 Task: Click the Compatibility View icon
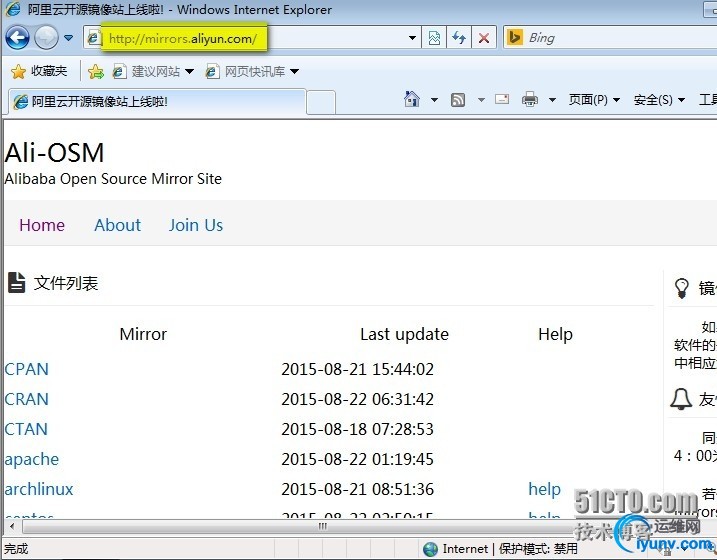coord(434,38)
